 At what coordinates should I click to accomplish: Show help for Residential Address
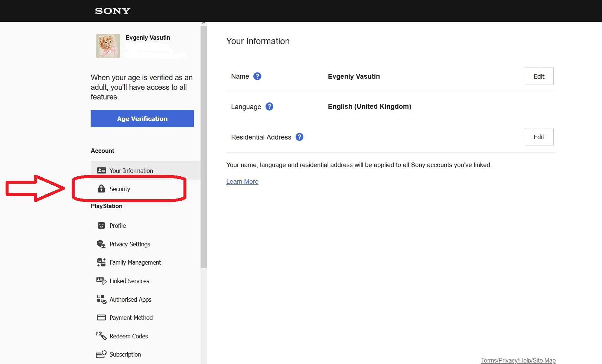pyautogui.click(x=299, y=137)
